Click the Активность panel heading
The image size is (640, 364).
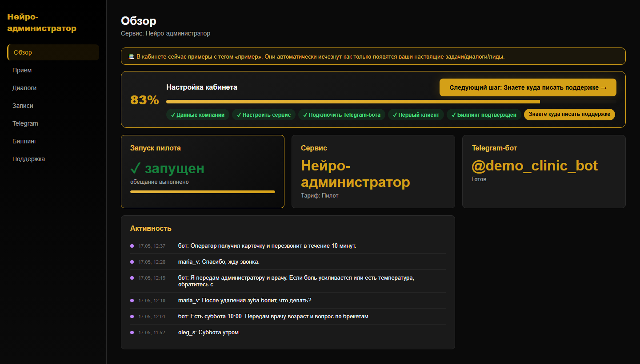pyautogui.click(x=151, y=228)
